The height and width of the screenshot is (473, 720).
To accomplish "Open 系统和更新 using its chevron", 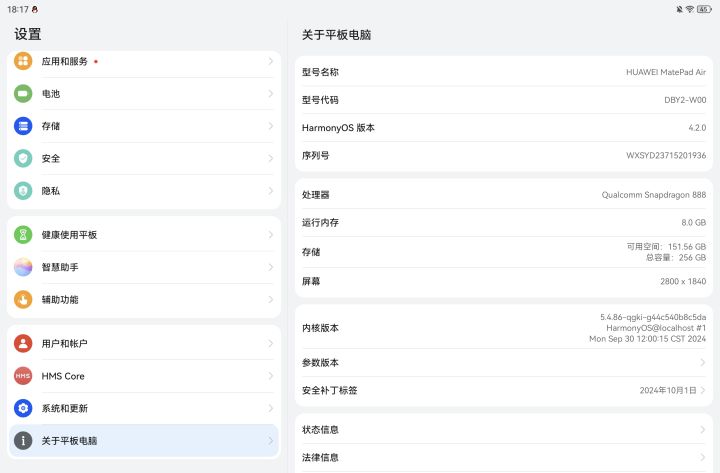I will 270,408.
